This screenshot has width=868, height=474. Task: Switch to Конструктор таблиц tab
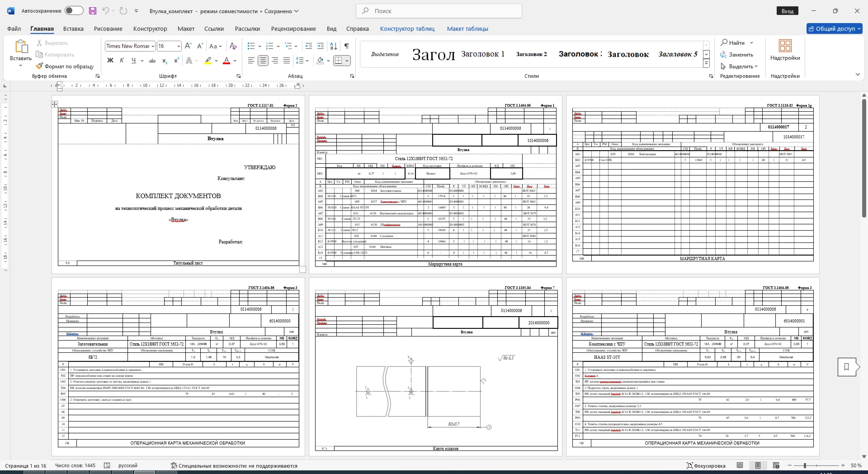[x=407, y=28]
